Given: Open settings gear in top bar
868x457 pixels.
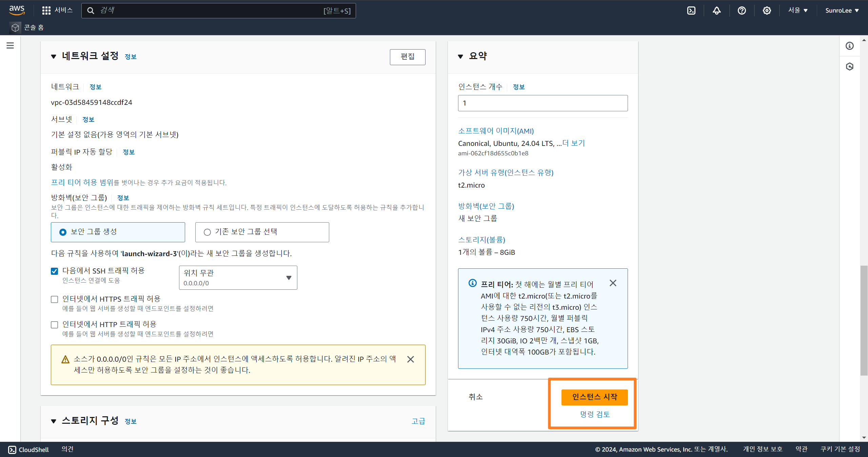Looking at the screenshot, I should [x=767, y=11].
